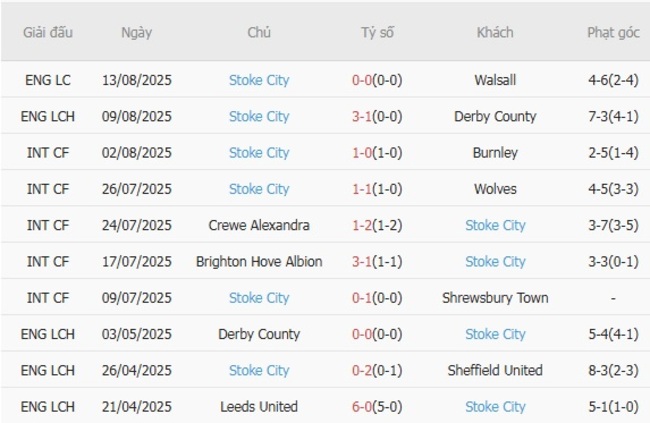Click the Derby County away team on 09/08/2025
This screenshot has height=423, width=650.
(495, 116)
